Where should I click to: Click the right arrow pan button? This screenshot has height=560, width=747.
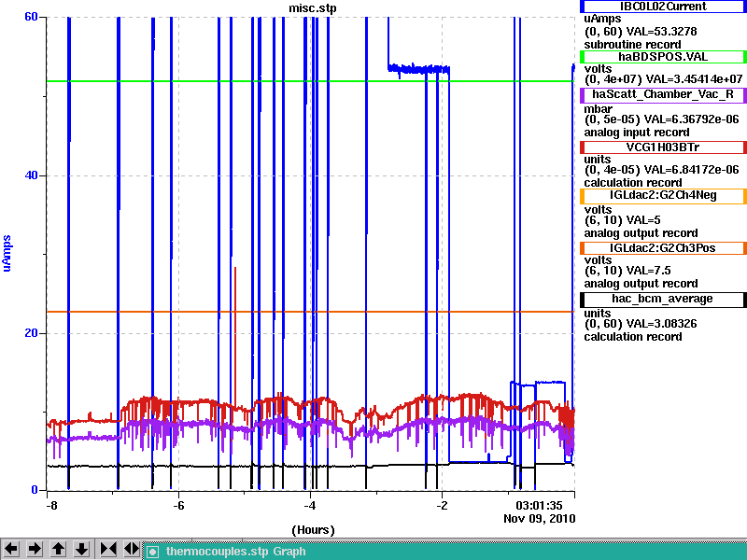(x=35, y=549)
